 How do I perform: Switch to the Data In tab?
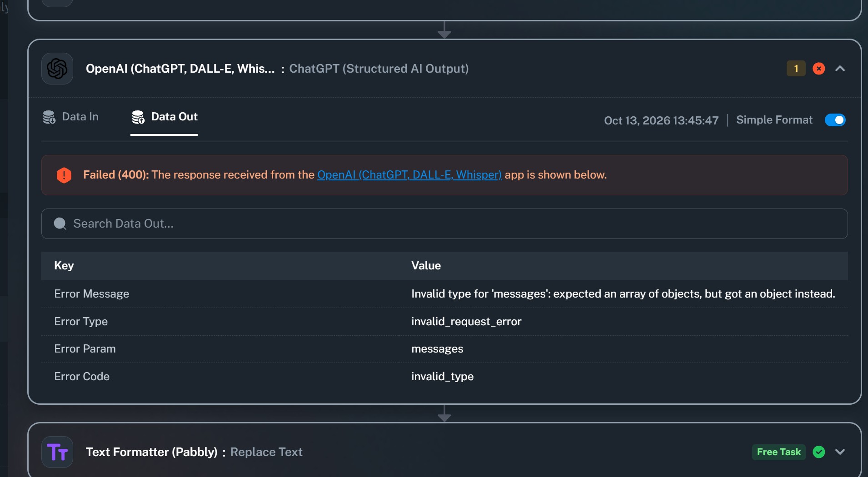pos(71,117)
